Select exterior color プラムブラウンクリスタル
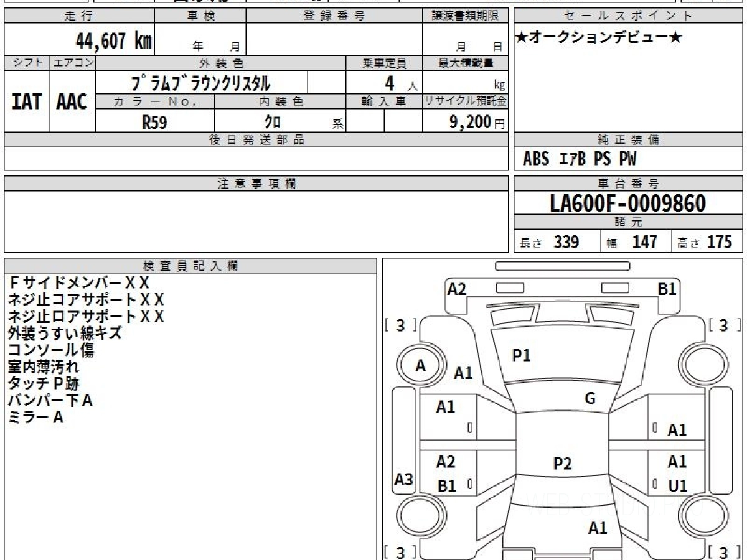The width and height of the screenshot is (747, 560). (x=202, y=83)
